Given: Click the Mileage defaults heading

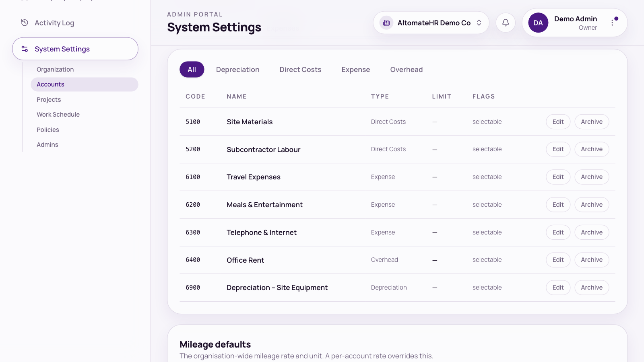Looking at the screenshot, I should coord(215,344).
